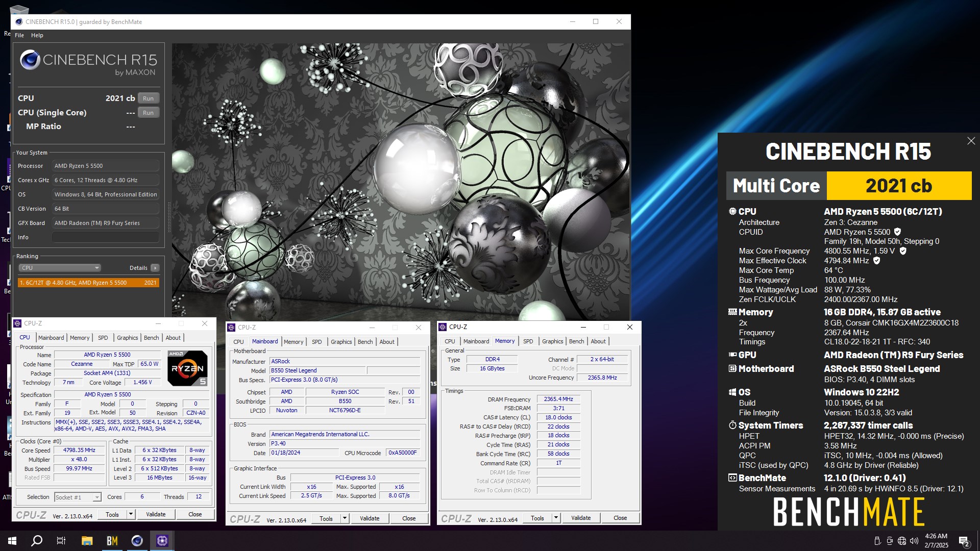Expand Tools dropdown arrow in CPU-Z Mainboard window

click(345, 518)
